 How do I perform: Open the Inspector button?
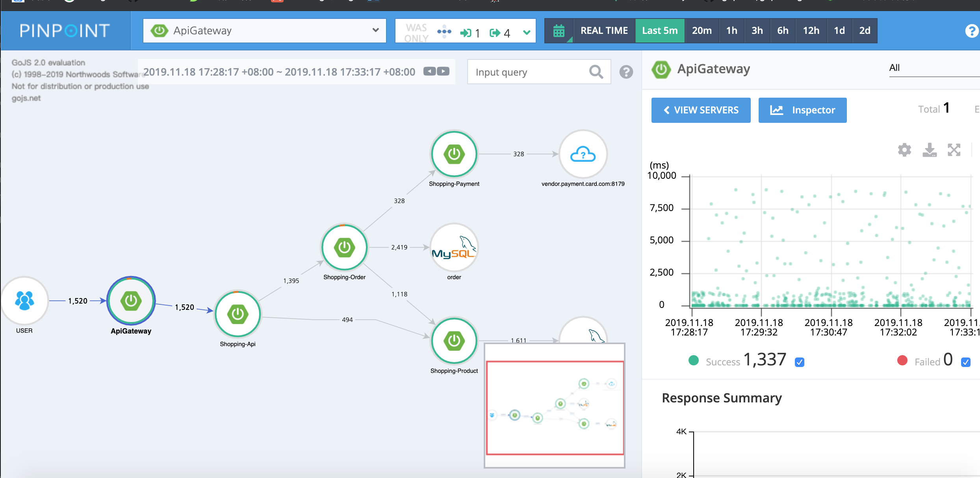pyautogui.click(x=802, y=110)
